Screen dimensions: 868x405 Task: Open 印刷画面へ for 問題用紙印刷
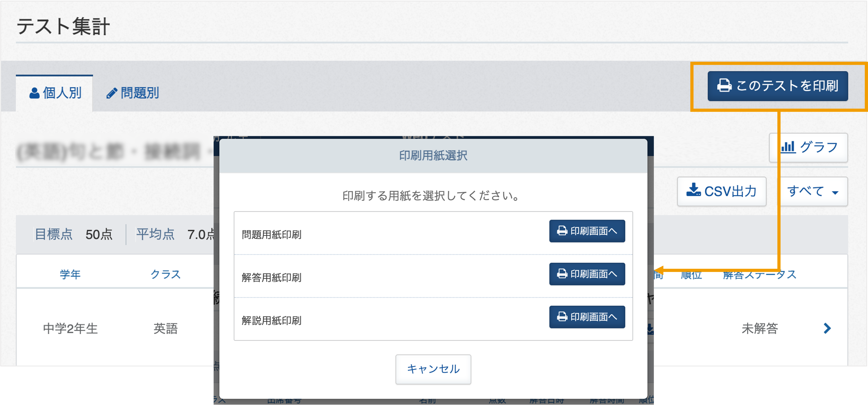coord(587,231)
